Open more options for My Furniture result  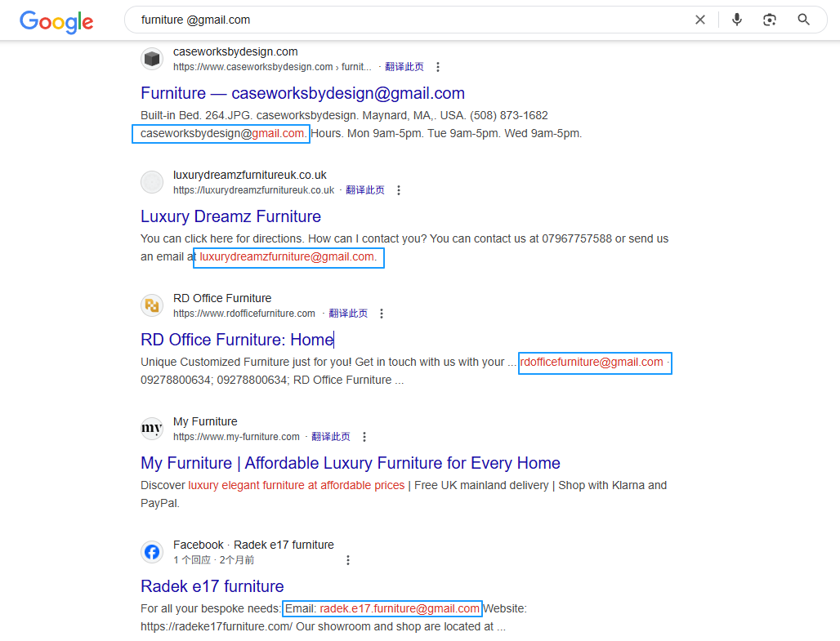[x=364, y=436]
